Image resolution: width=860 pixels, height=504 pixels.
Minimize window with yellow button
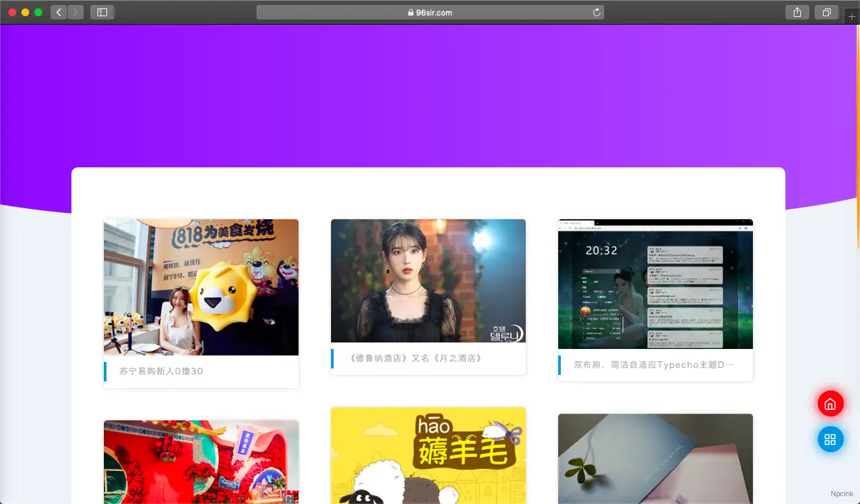coord(25,12)
